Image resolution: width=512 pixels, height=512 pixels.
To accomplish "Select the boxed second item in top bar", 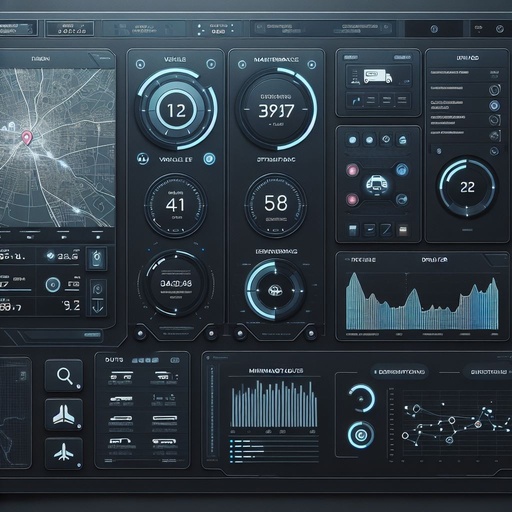I will coord(70,29).
